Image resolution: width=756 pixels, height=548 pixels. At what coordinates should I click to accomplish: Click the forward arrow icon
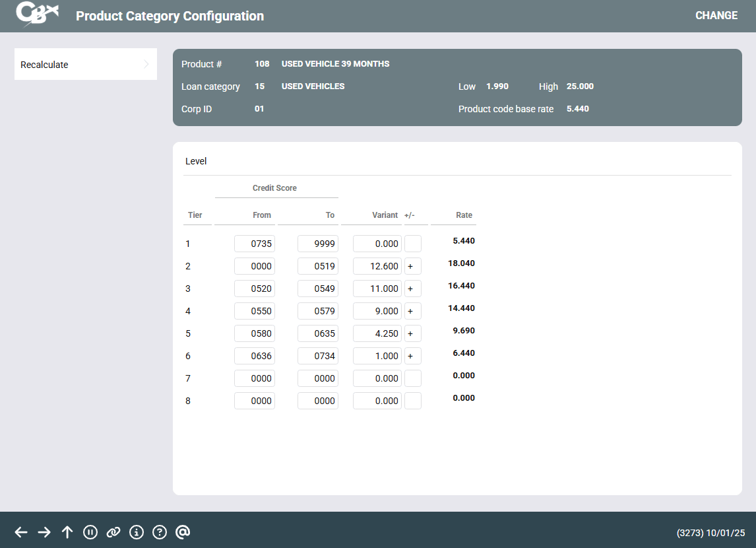point(44,532)
